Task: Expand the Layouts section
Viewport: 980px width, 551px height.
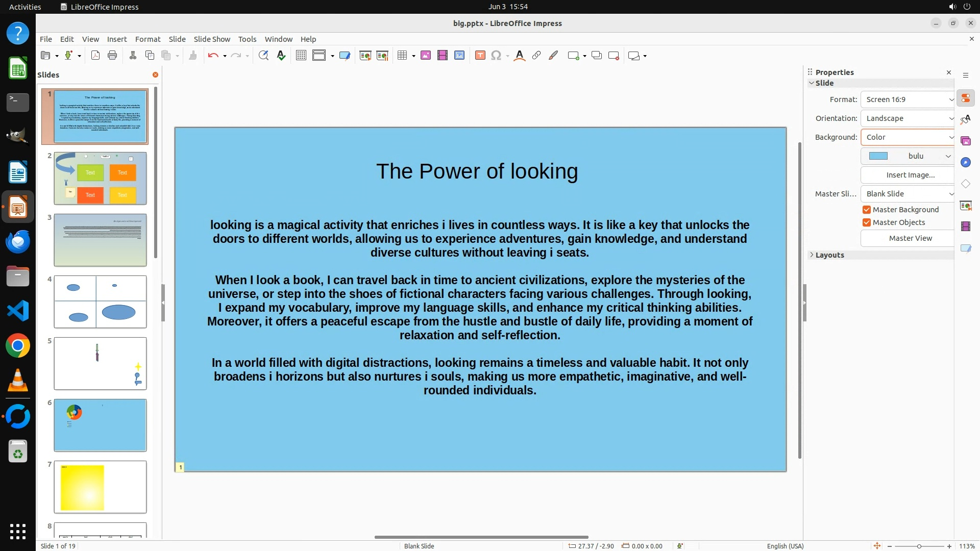Action: coord(829,255)
